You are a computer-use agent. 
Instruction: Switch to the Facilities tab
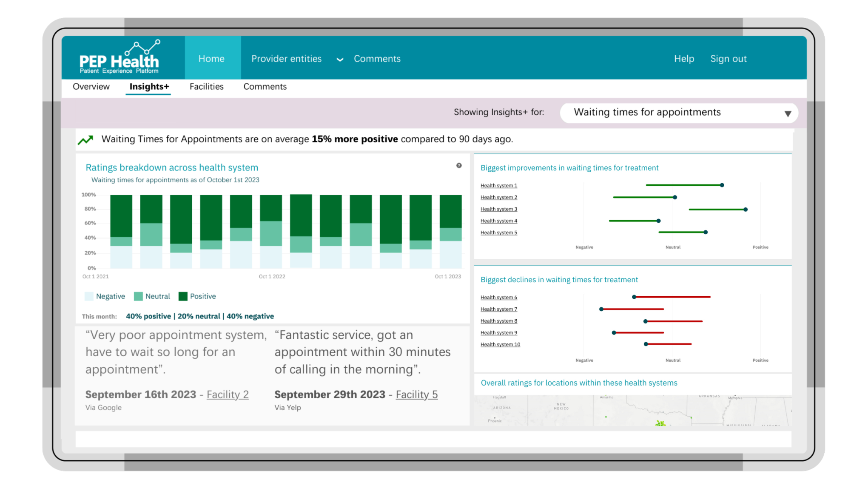coord(206,86)
